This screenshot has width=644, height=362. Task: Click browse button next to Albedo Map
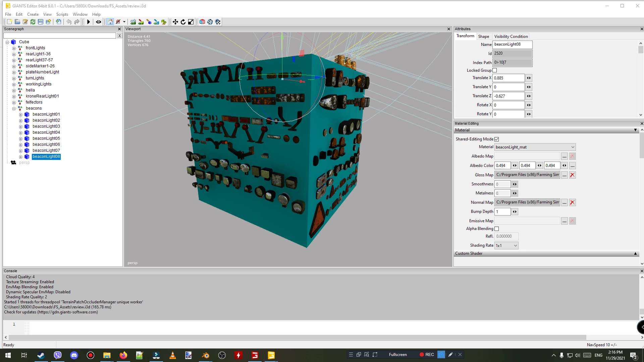[565, 156]
